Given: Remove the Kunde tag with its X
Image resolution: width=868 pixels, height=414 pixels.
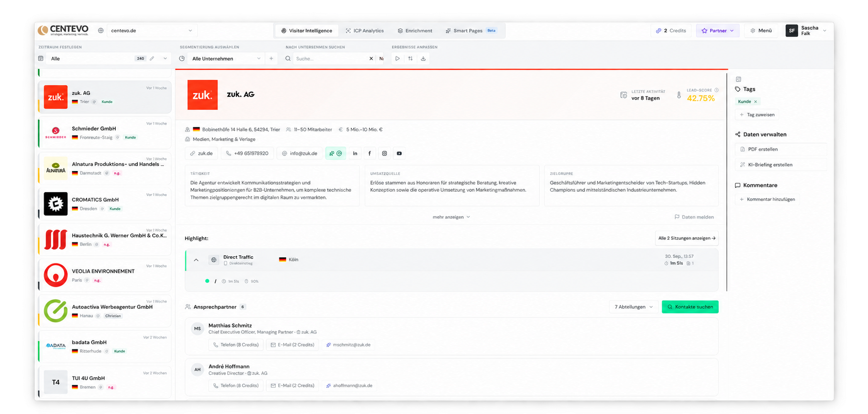Looking at the screenshot, I should point(756,101).
